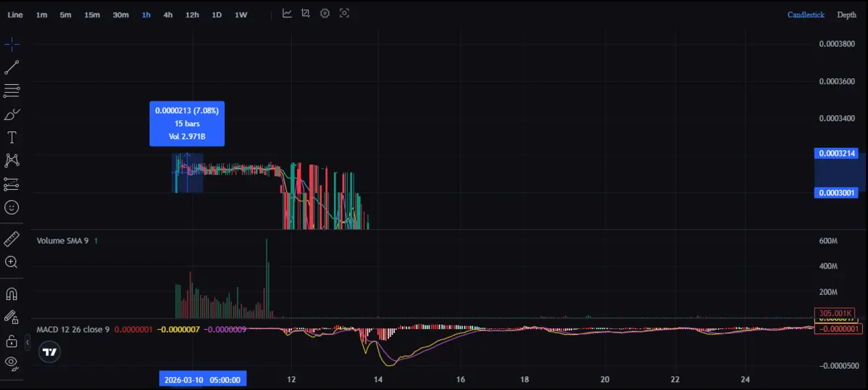This screenshot has height=390, width=868.
Task: Click the 305.001K volume label
Action: point(834,314)
